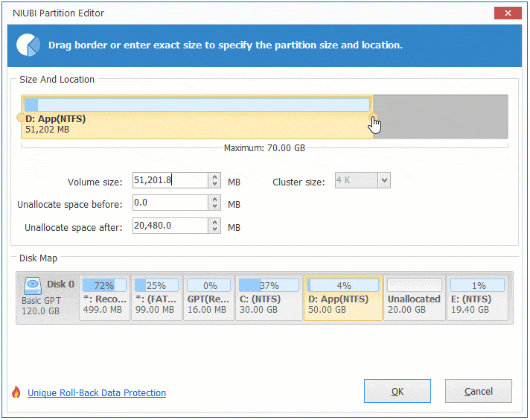
Task: Decrease Volume size with down arrow
Action: coord(215,185)
